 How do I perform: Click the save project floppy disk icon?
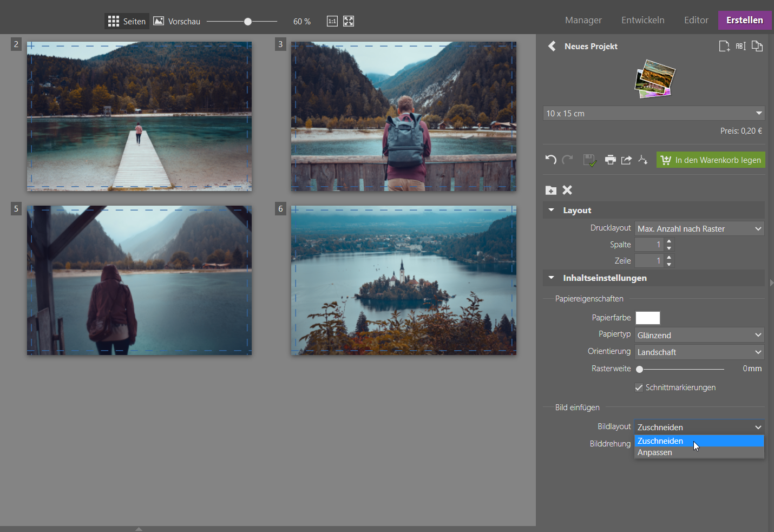point(589,160)
